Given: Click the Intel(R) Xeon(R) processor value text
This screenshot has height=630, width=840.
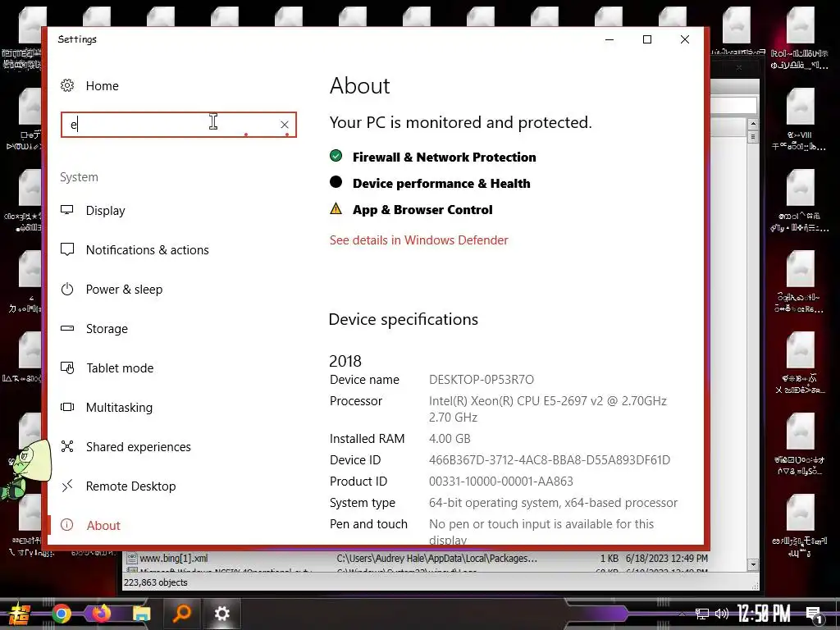Looking at the screenshot, I should [547, 409].
